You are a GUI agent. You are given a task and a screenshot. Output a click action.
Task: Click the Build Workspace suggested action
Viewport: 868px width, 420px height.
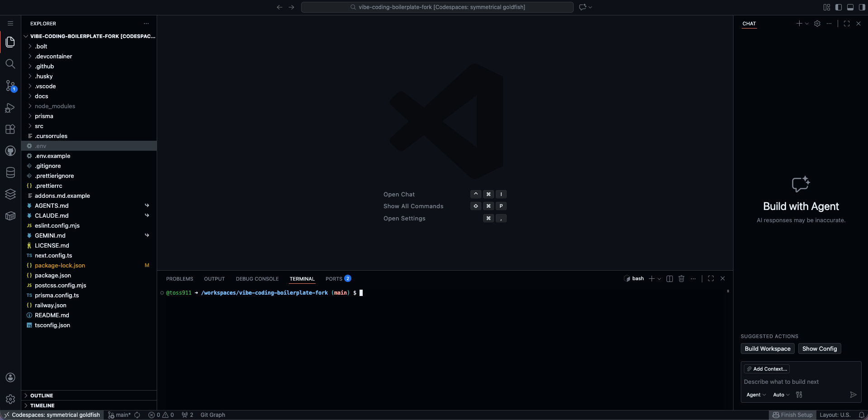(767, 348)
